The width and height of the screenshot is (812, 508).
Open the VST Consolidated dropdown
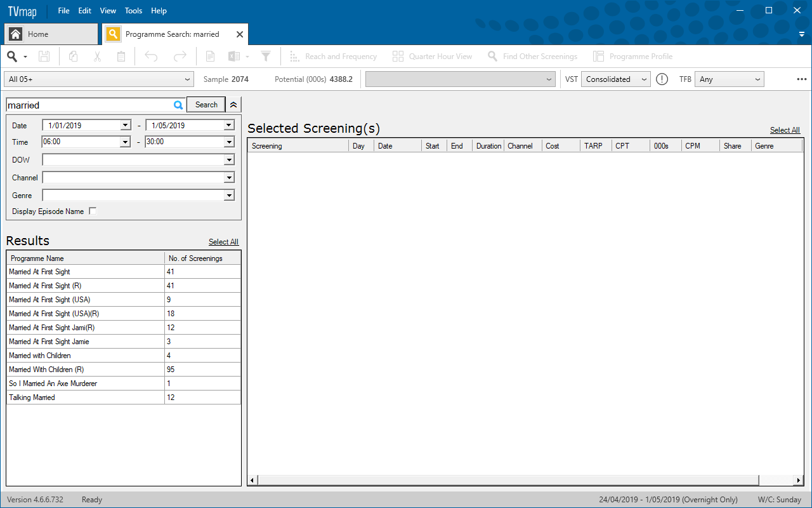coord(616,79)
